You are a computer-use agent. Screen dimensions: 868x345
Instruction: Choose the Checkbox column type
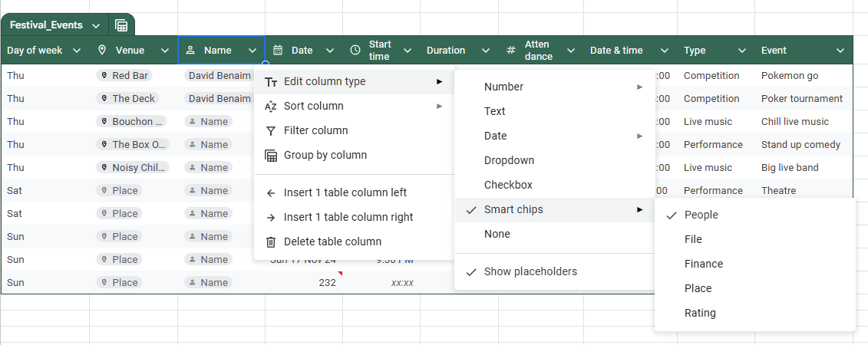pyautogui.click(x=507, y=185)
